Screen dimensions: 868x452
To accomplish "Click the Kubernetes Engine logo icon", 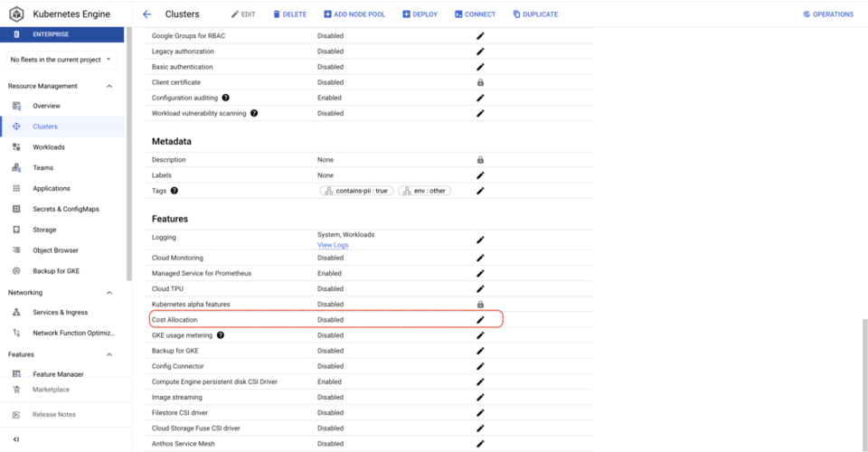I will 16,14.
